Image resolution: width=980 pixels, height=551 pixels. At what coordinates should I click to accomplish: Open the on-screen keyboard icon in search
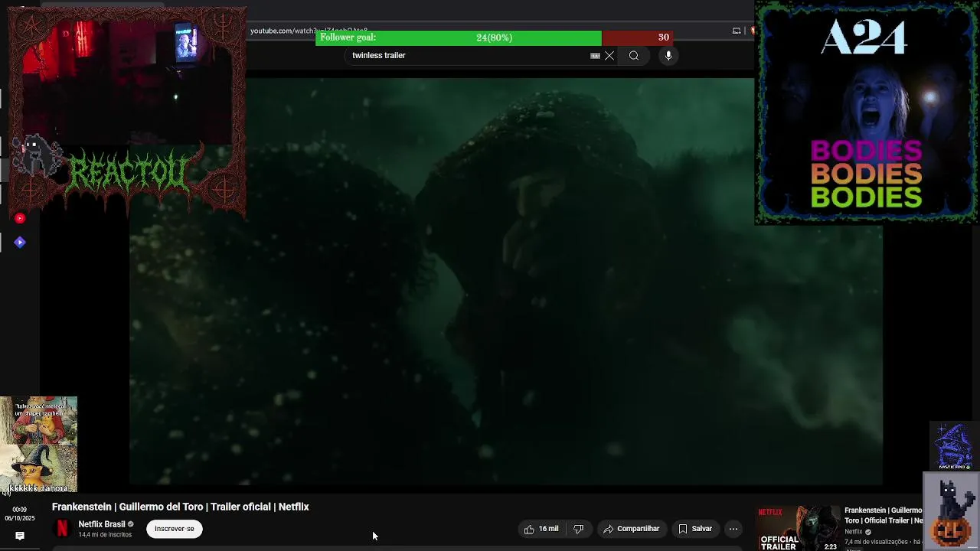coord(595,55)
